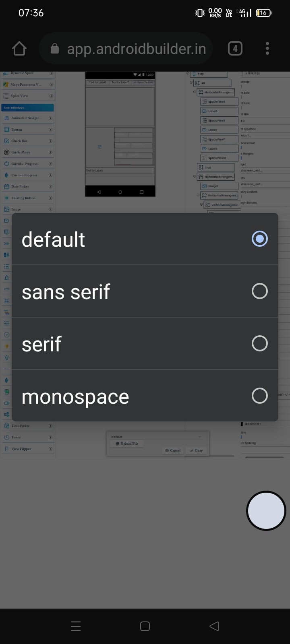The width and height of the screenshot is (290, 644).
Task: Click the Okay button in the dialog
Action: pos(197,450)
